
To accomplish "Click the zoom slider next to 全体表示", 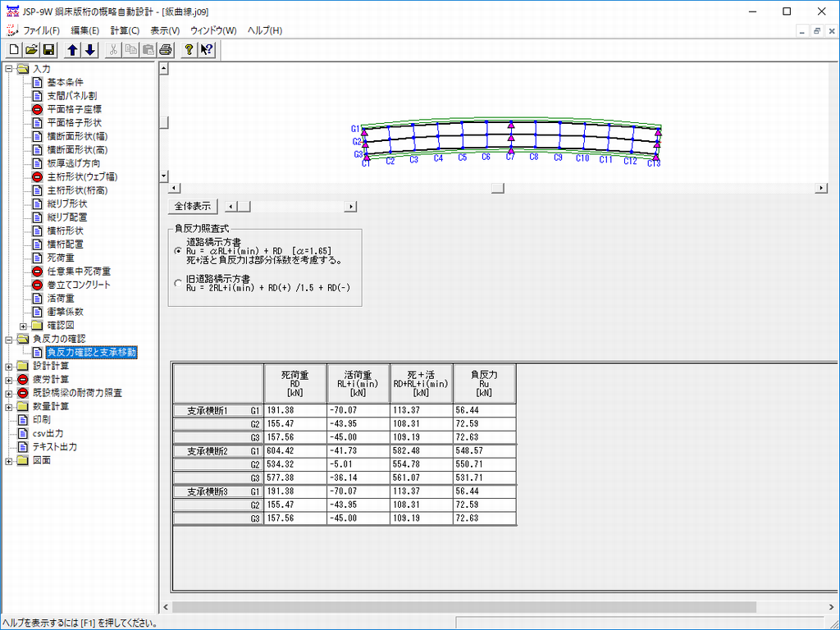I will point(244,208).
